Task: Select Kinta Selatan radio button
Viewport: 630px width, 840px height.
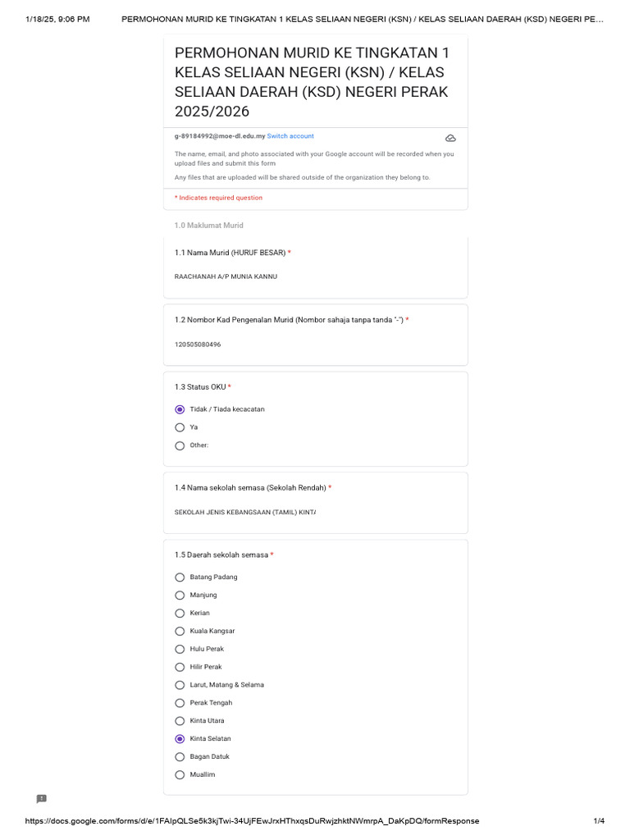Action: tap(180, 739)
